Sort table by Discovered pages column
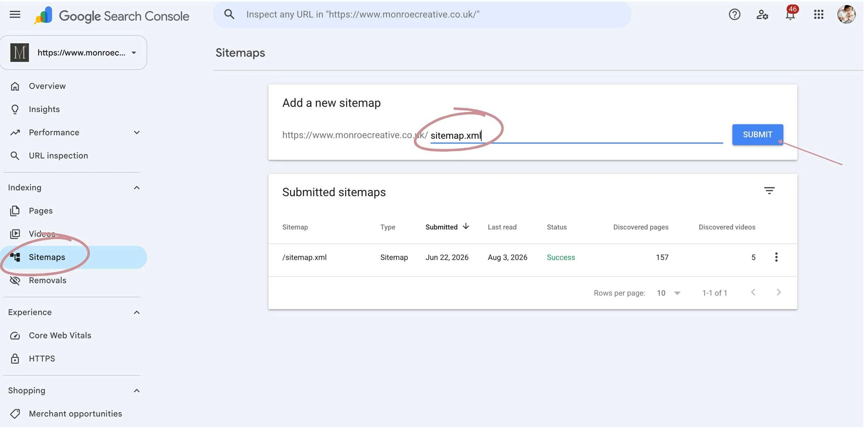 pyautogui.click(x=641, y=227)
